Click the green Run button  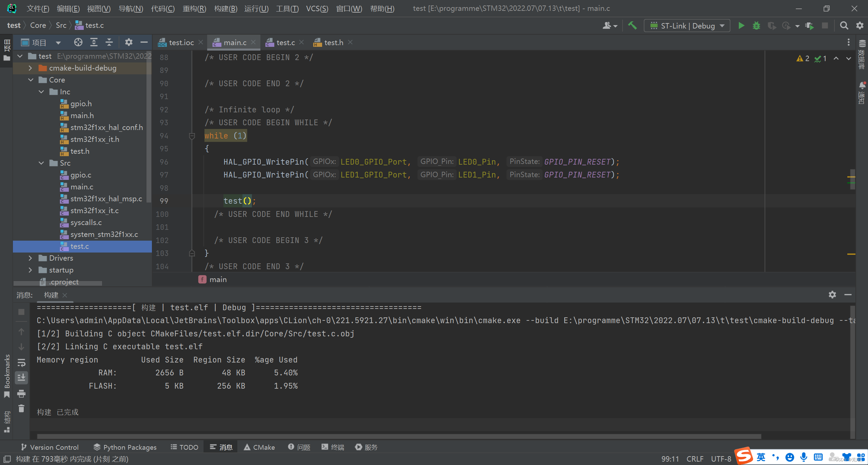click(741, 26)
